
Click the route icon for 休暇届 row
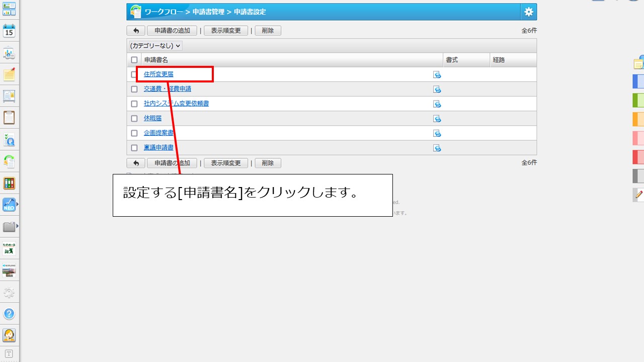click(437, 119)
